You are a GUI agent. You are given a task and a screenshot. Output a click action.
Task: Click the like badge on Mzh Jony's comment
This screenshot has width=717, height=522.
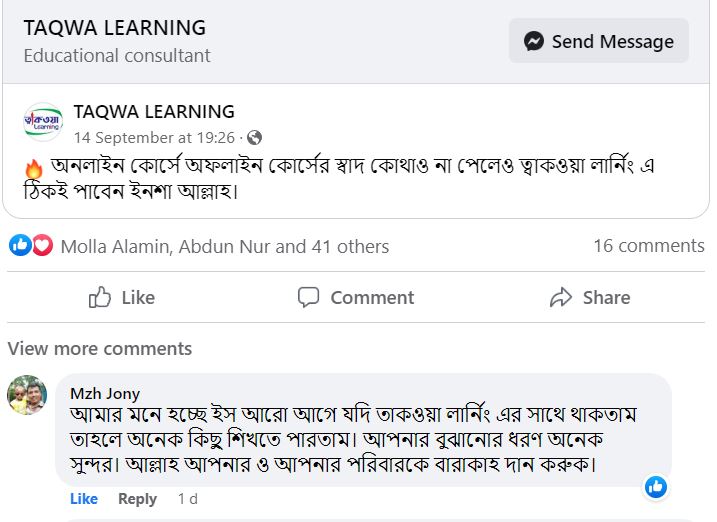click(x=656, y=486)
